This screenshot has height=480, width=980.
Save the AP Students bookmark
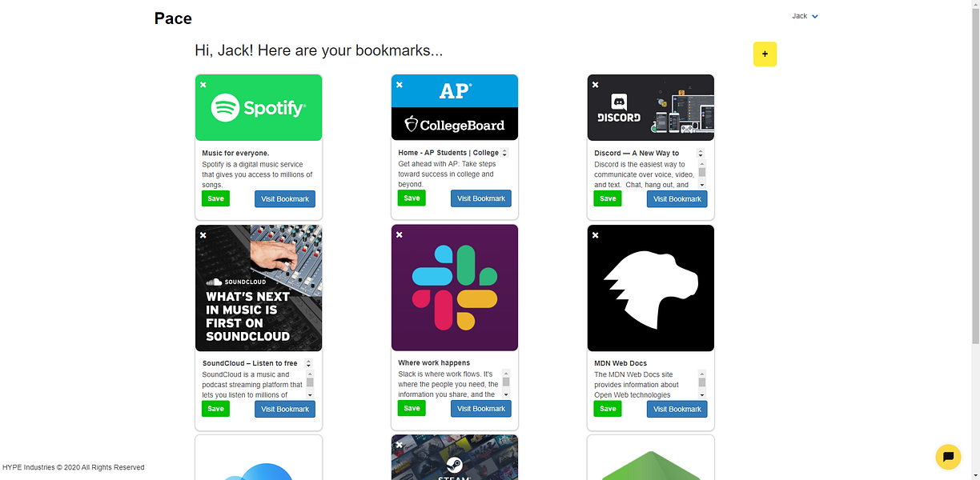click(412, 198)
